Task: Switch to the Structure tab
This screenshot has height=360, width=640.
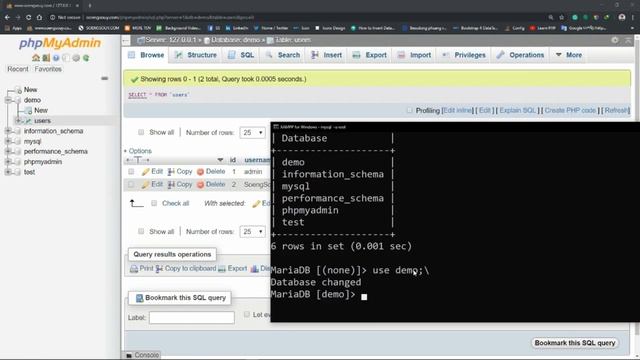Action: pyautogui.click(x=196, y=55)
